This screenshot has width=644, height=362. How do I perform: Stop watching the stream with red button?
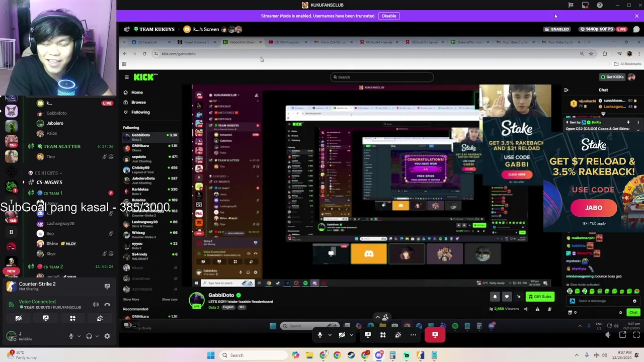pyautogui.click(x=435, y=335)
